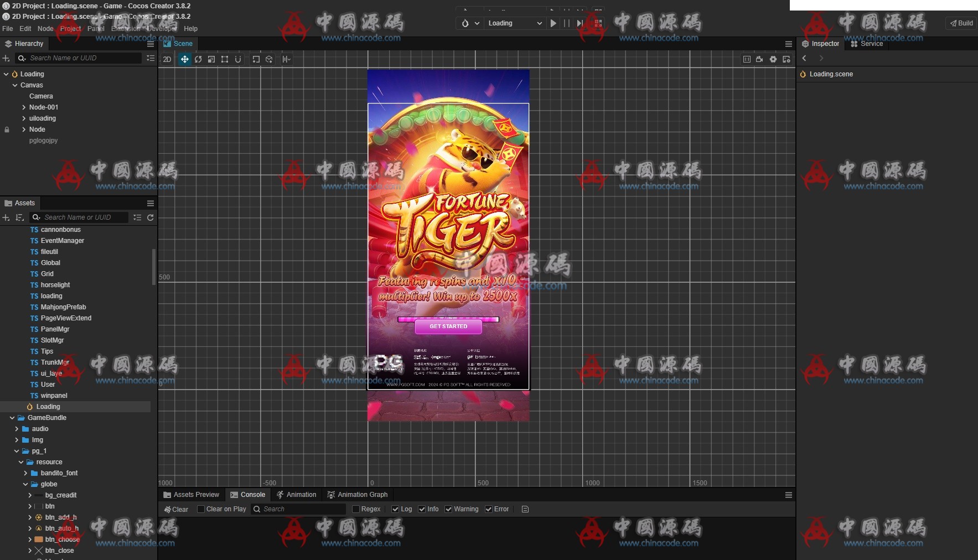This screenshot has height=560, width=978.
Task: Enable the Regex checkbox
Action: pos(356,509)
